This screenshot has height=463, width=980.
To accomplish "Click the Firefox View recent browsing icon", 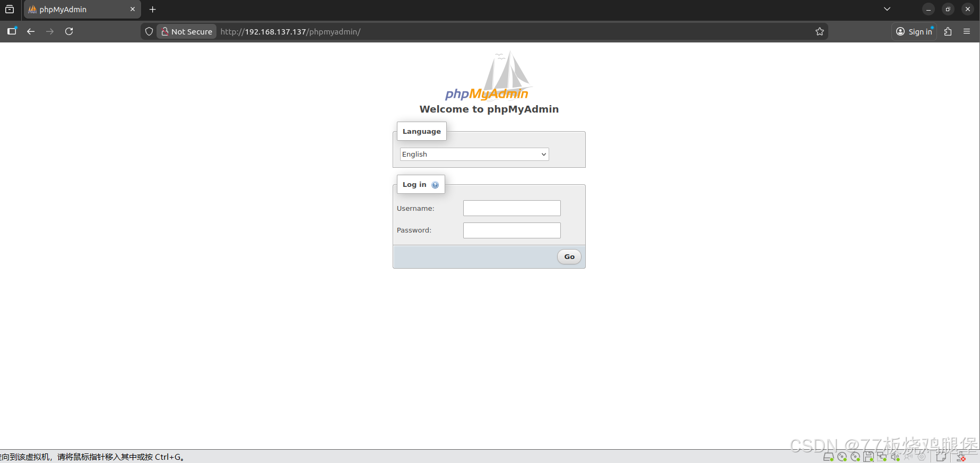I will [10, 9].
